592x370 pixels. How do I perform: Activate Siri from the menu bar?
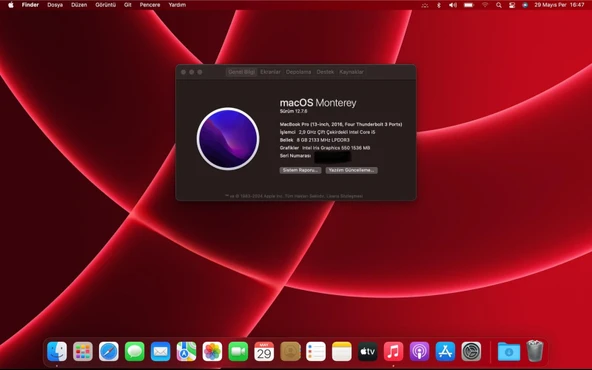525,5
